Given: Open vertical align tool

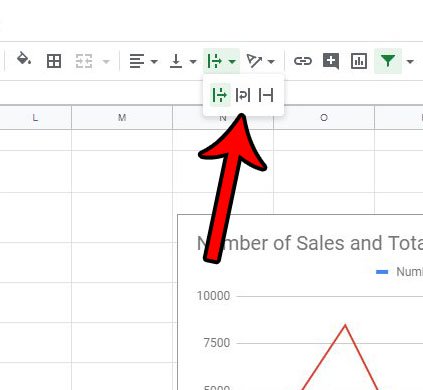Looking at the screenshot, I should [x=176, y=61].
